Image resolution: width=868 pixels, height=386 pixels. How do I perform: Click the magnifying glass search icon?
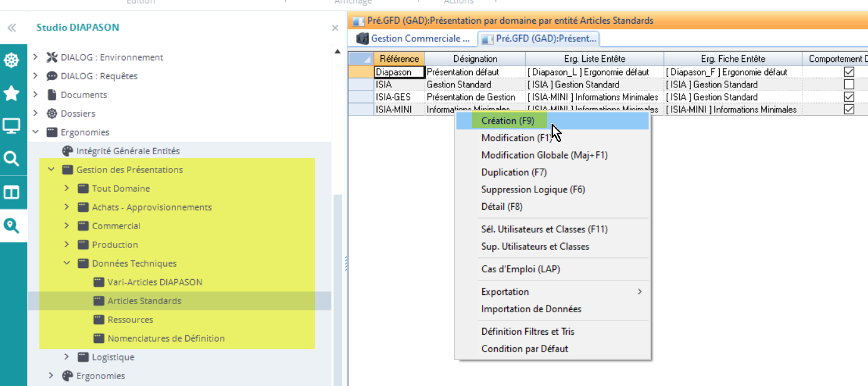tap(12, 159)
